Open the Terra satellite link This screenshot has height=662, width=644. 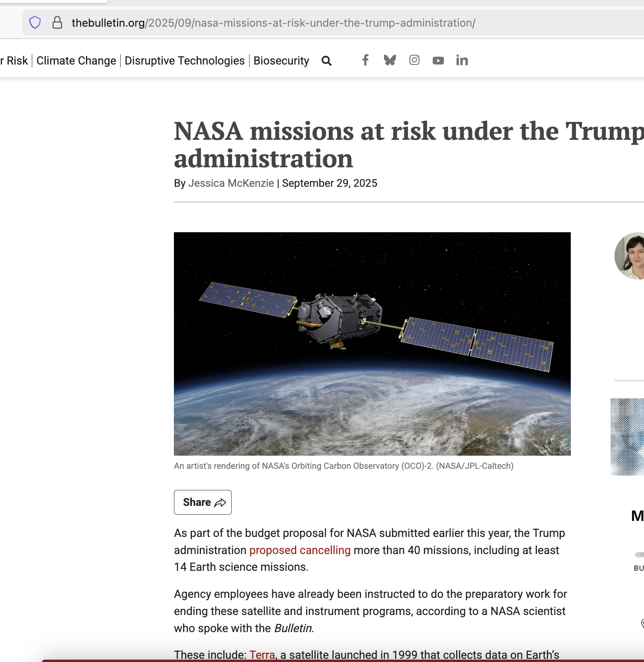coord(262,655)
